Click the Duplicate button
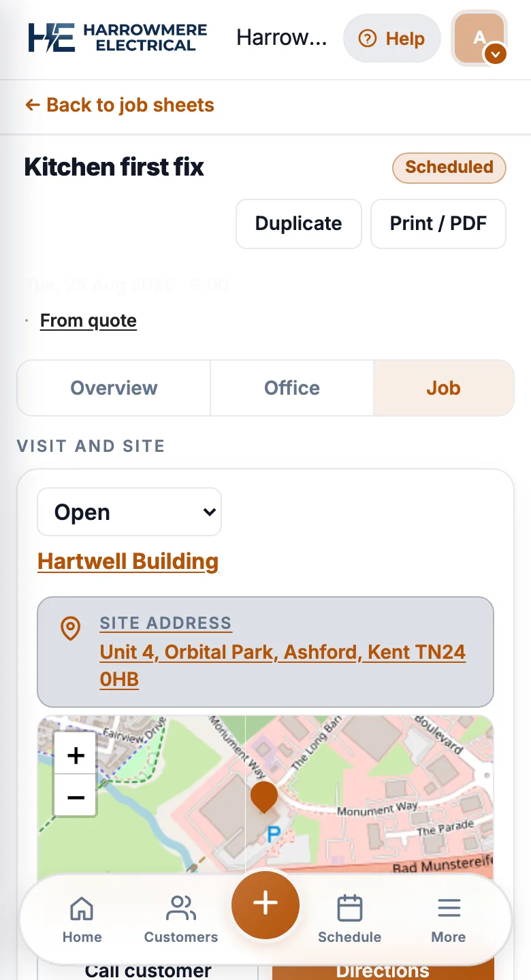The image size is (531, 980). pos(299,224)
